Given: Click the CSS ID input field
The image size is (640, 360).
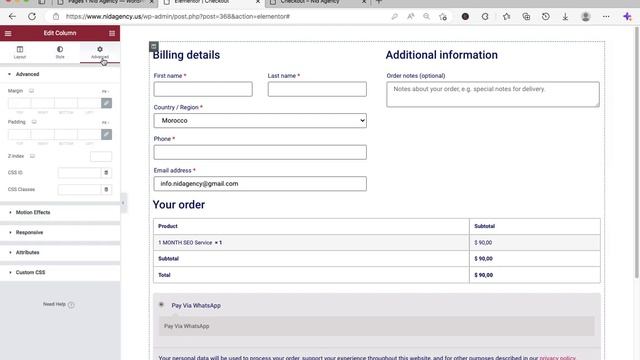Looking at the screenshot, I should pyautogui.click(x=79, y=173).
